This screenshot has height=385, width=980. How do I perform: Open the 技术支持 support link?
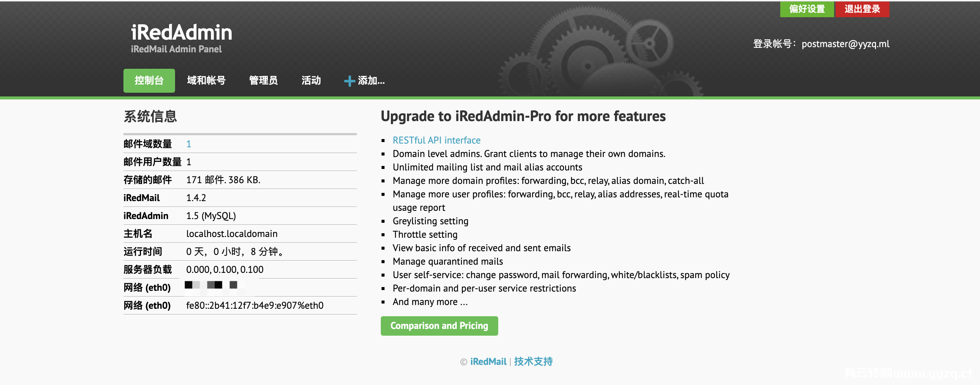533,361
